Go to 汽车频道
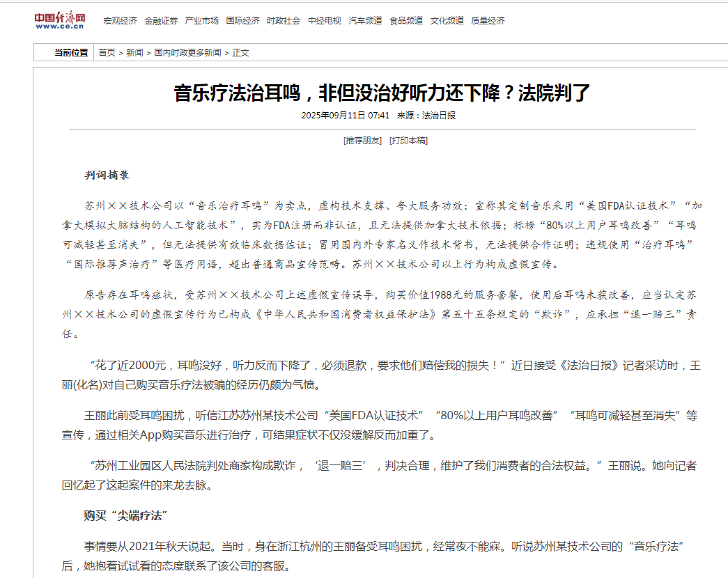The width and height of the screenshot is (728, 578). [365, 21]
